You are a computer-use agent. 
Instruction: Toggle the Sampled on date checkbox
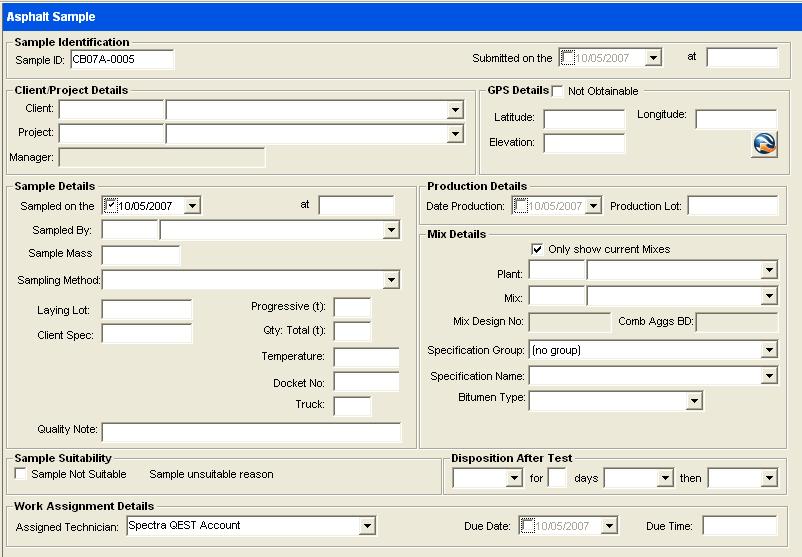111,205
